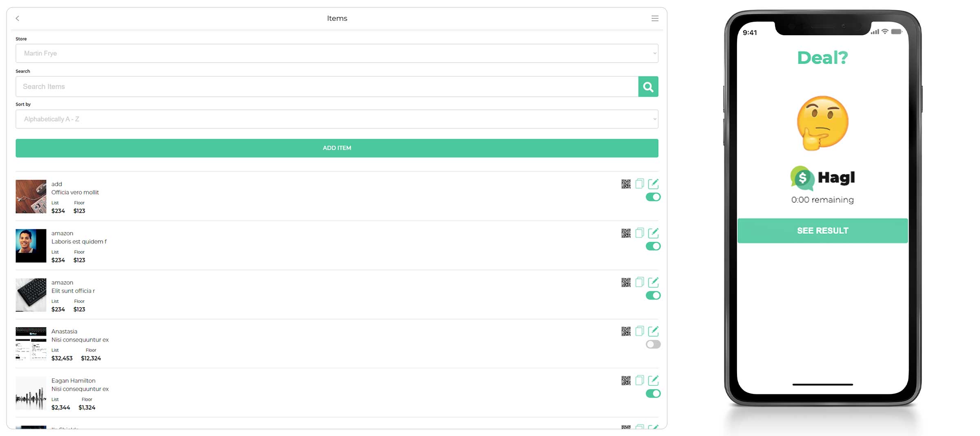980x436 pixels.
Task: Duplicate the Eagan Hamilton item
Action: (x=639, y=380)
